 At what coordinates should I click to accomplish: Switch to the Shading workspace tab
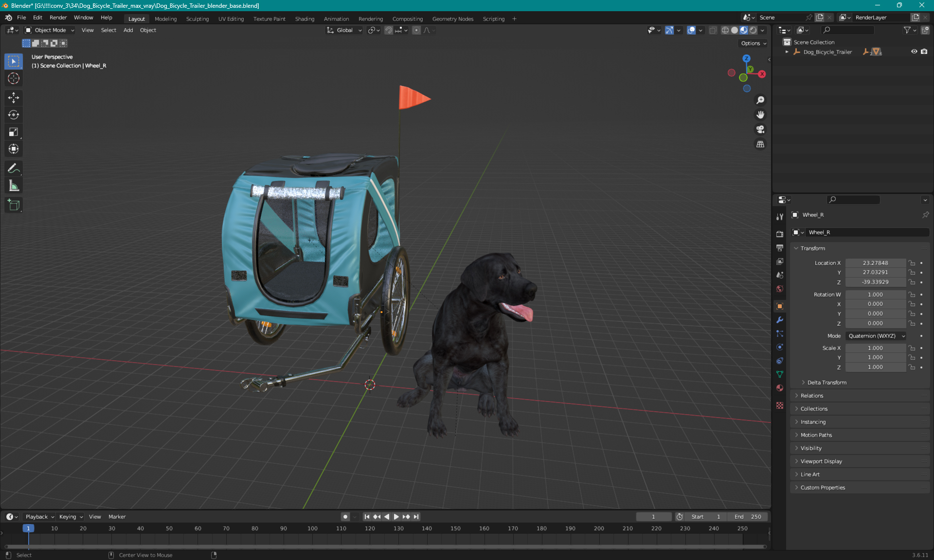point(305,19)
